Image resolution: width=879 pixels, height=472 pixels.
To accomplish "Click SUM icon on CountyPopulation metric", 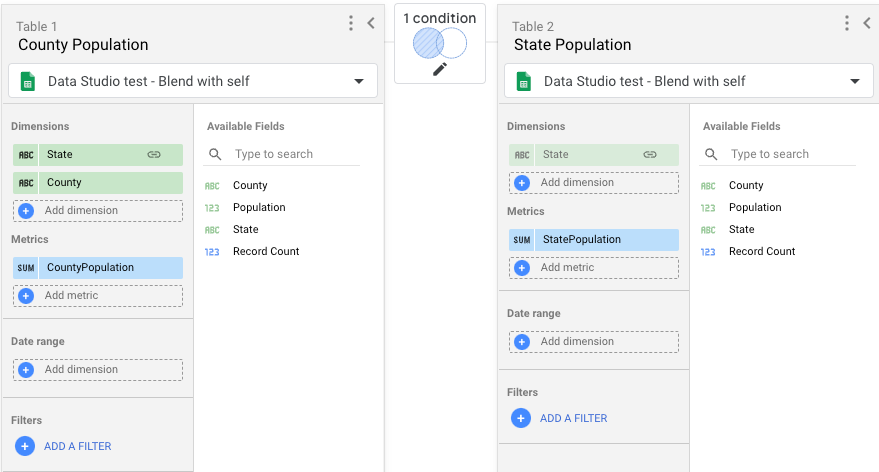I will coord(26,268).
